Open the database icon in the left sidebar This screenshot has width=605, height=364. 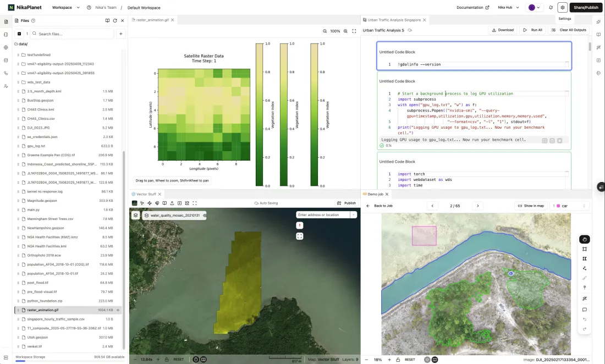point(6,60)
